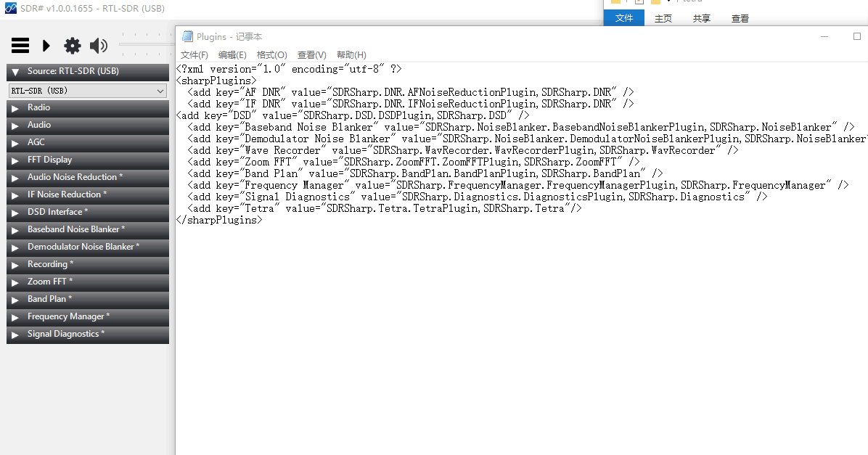Open Notepad 编辑(E) menu
868x455 pixels.
tap(232, 55)
